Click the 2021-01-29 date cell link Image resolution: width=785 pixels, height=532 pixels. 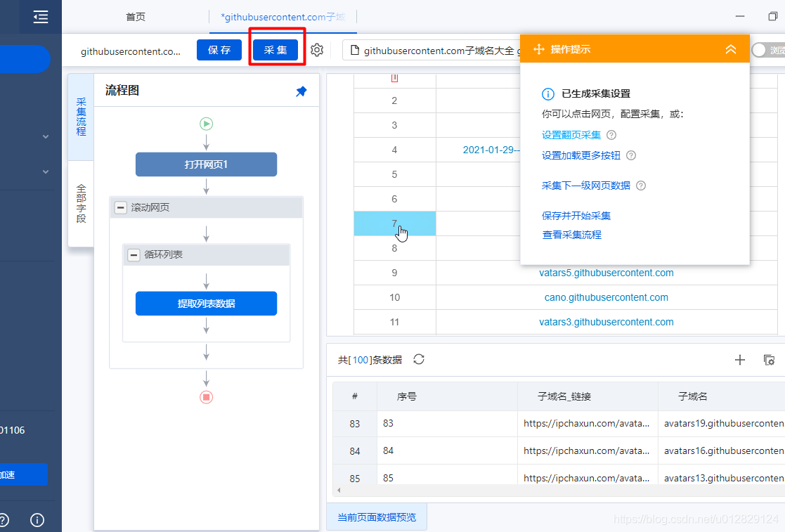coord(491,150)
